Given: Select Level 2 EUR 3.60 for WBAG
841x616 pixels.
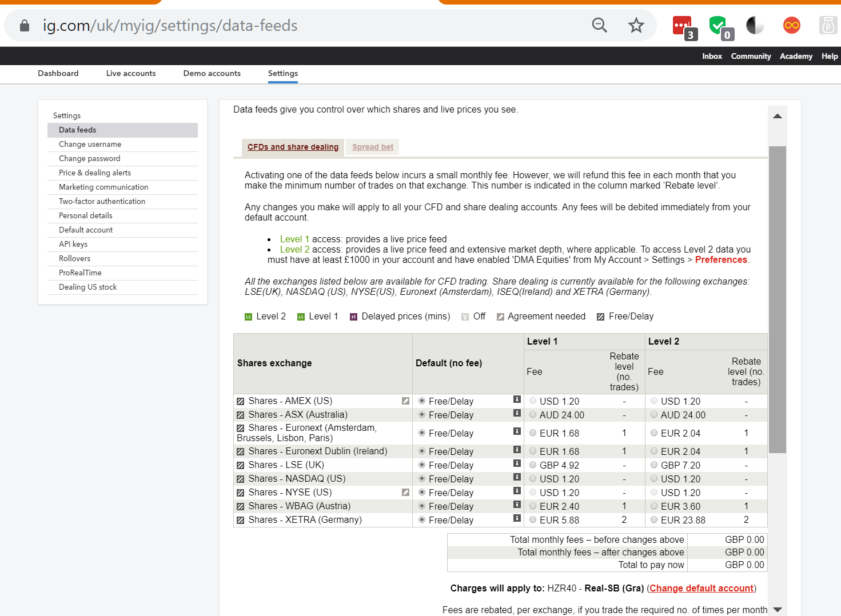Looking at the screenshot, I should click(654, 506).
